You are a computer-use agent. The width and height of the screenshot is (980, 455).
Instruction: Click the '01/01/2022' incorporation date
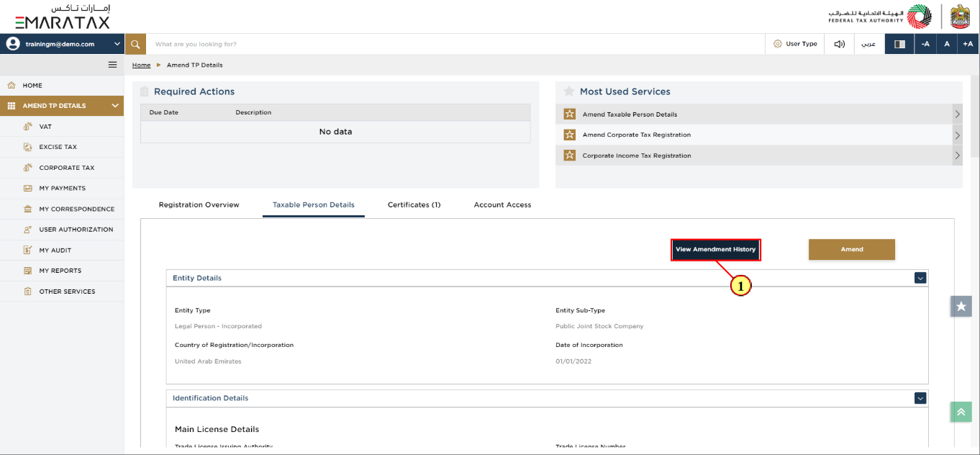(x=573, y=361)
